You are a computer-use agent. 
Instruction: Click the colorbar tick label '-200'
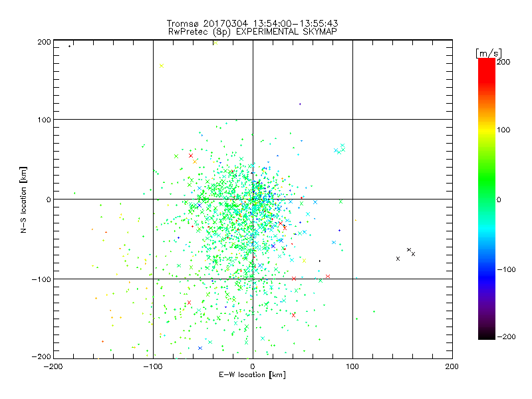[506, 336]
